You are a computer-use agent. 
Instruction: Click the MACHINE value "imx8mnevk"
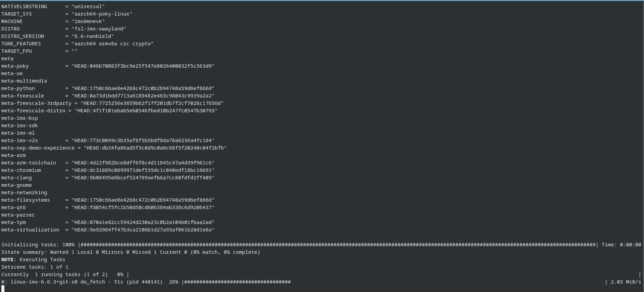point(88,21)
